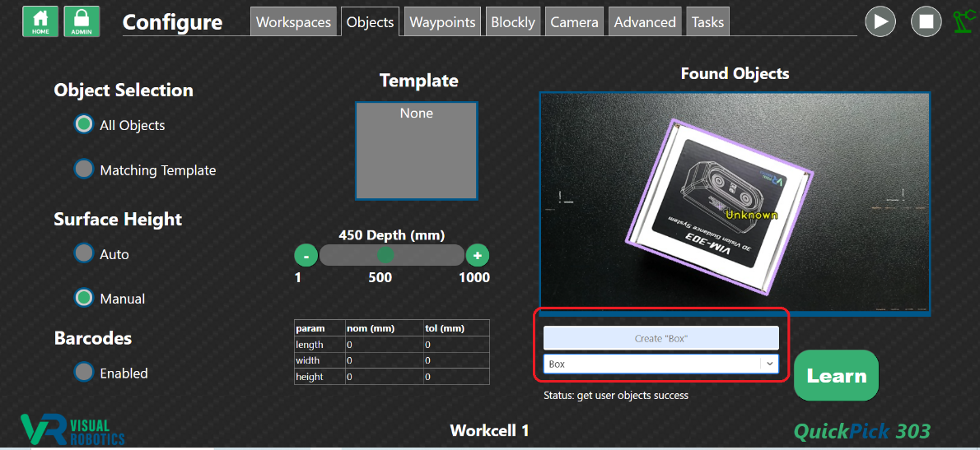The image size is (980, 450).
Task: Click the width tol (mm) cell
Action: coord(455,361)
